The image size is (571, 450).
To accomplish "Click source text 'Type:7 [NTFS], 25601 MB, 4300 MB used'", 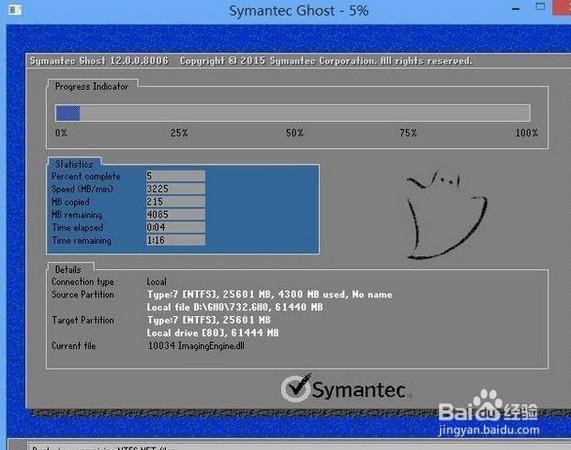I will (246, 295).
